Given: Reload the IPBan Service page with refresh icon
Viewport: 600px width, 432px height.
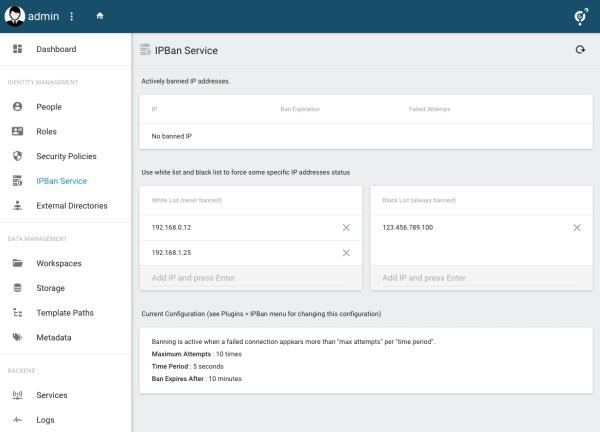Looking at the screenshot, I should [x=580, y=50].
